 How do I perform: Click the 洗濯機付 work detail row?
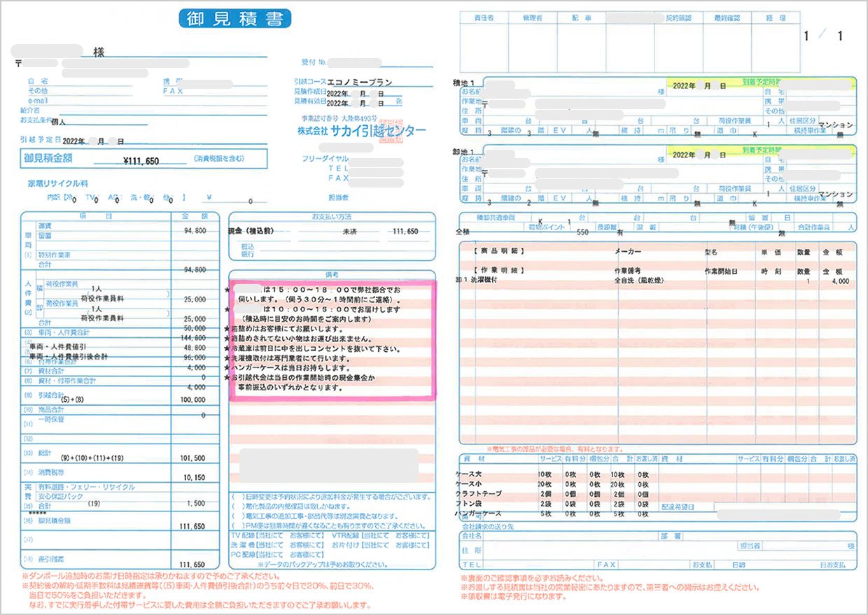490,280
